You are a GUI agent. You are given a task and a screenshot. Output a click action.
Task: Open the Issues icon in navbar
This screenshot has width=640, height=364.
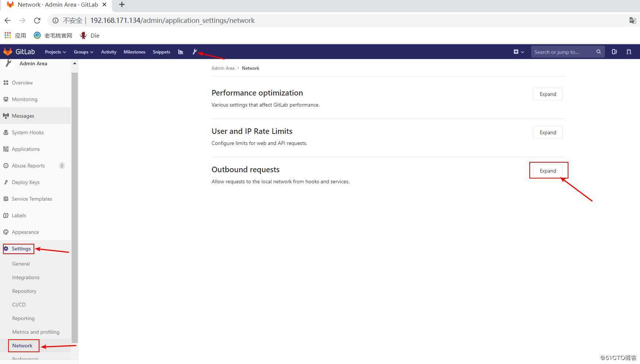614,52
